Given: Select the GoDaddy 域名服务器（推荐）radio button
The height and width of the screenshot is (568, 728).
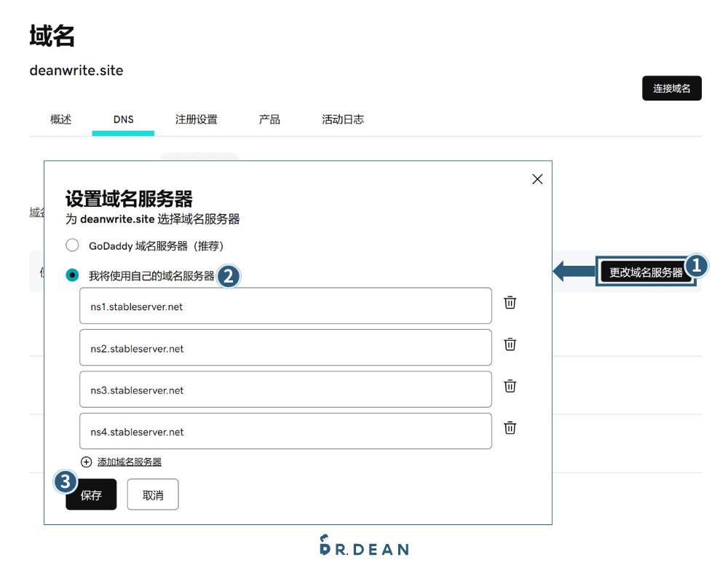Looking at the screenshot, I should [72, 245].
